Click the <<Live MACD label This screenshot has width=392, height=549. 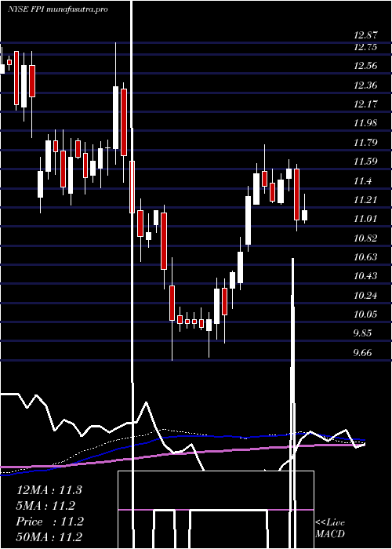tap(330, 529)
